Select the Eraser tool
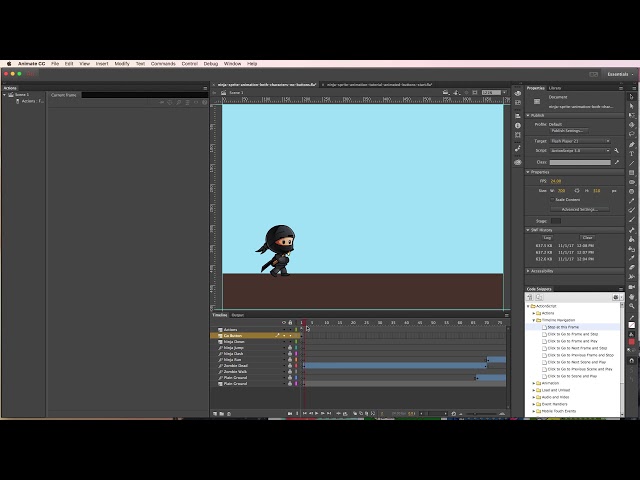Screen dimensions: 640x480 click(x=631, y=267)
